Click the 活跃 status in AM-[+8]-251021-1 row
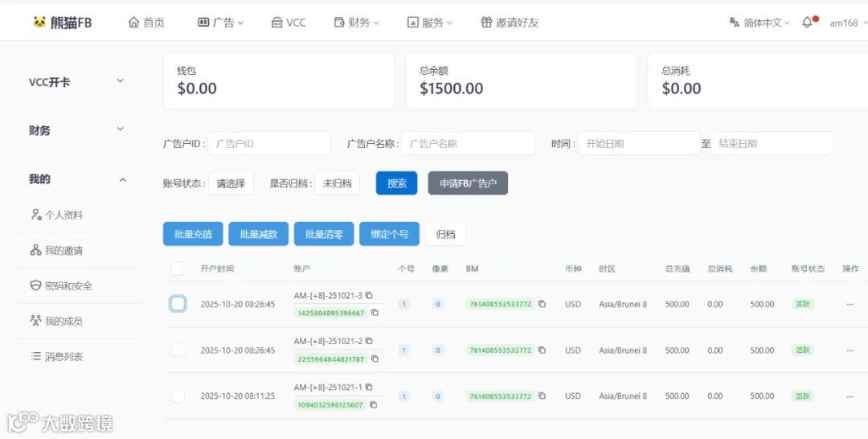This screenshot has height=439, width=868. coord(803,396)
